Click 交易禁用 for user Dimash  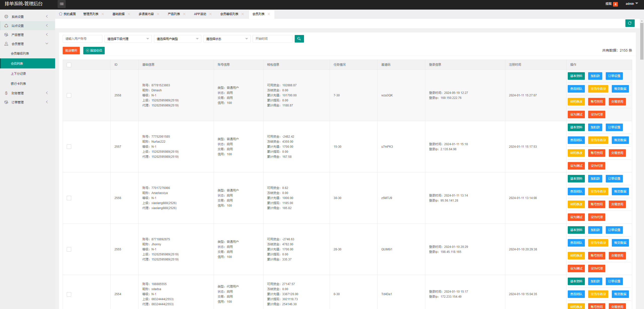[x=617, y=102]
